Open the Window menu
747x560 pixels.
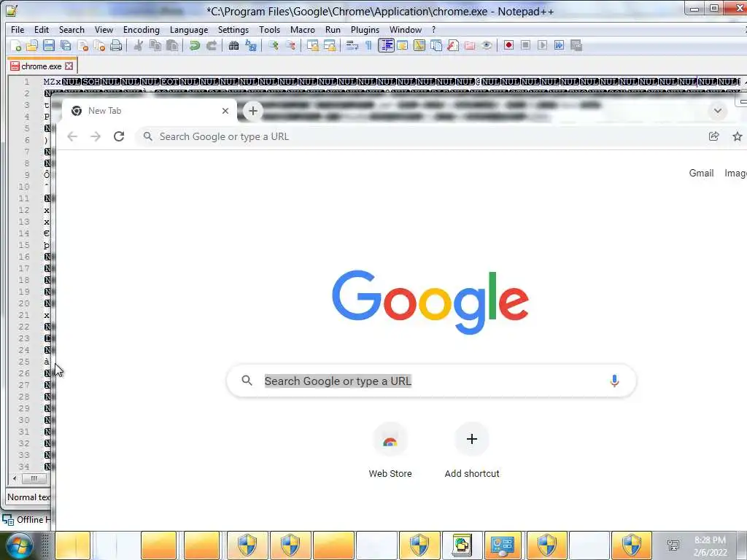coord(406,29)
